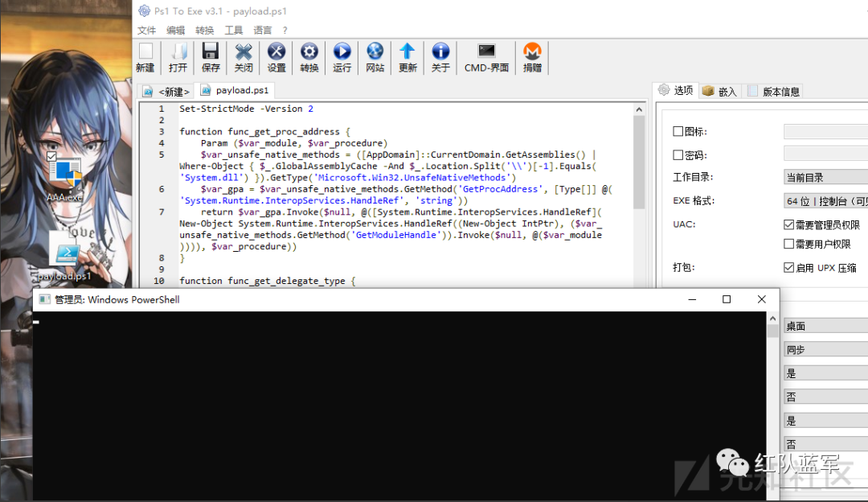
Task: Select the 版本信息 (Version info) tab
Action: click(774, 92)
